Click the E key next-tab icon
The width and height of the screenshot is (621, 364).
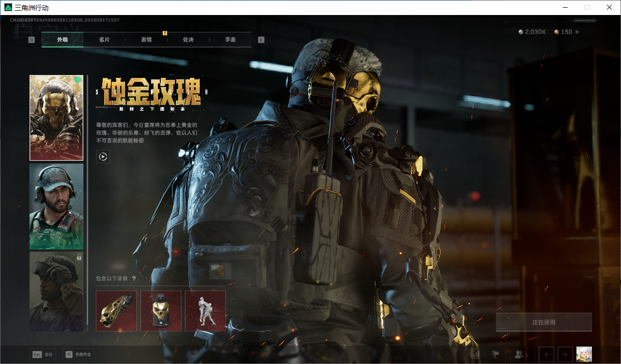point(261,40)
